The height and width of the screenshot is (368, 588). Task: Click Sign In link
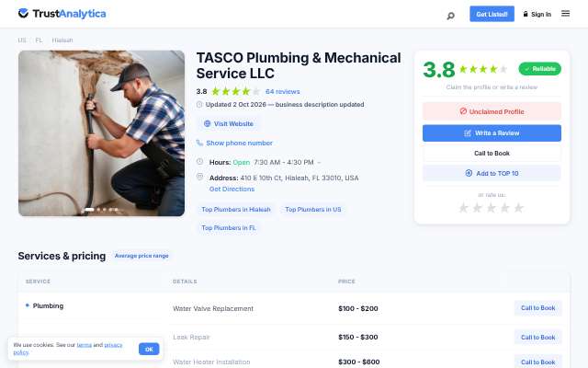coord(537,15)
